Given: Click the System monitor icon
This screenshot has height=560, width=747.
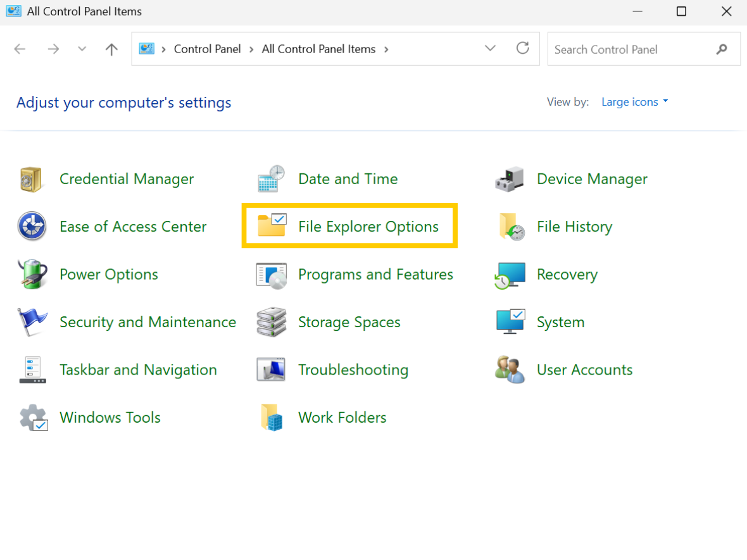Looking at the screenshot, I should [x=511, y=321].
